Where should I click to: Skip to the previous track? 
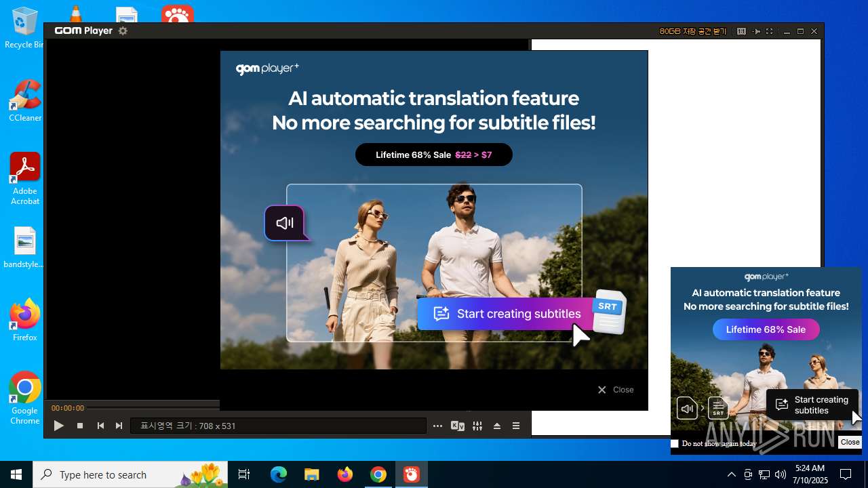[100, 426]
